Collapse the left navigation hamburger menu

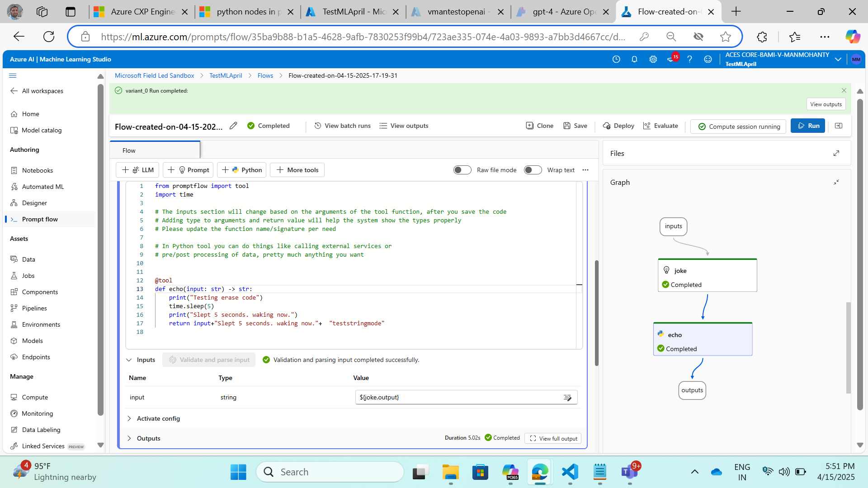click(13, 75)
